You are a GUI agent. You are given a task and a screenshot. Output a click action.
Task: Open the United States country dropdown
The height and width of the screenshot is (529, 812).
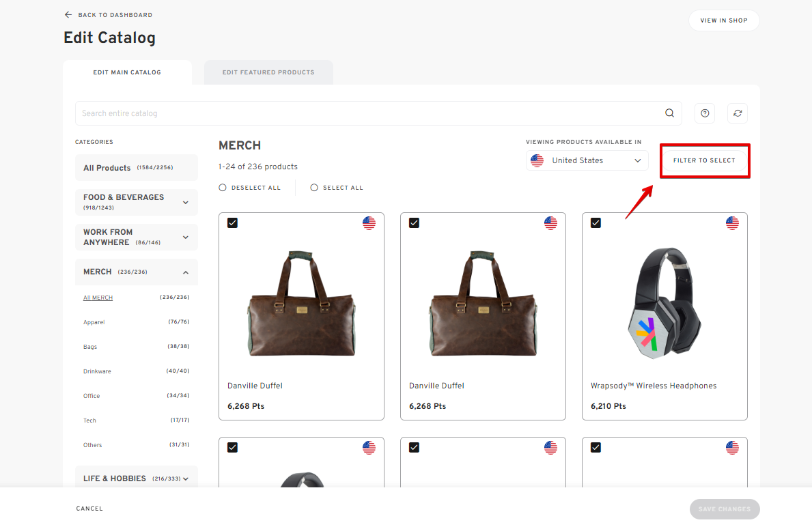pyautogui.click(x=587, y=160)
